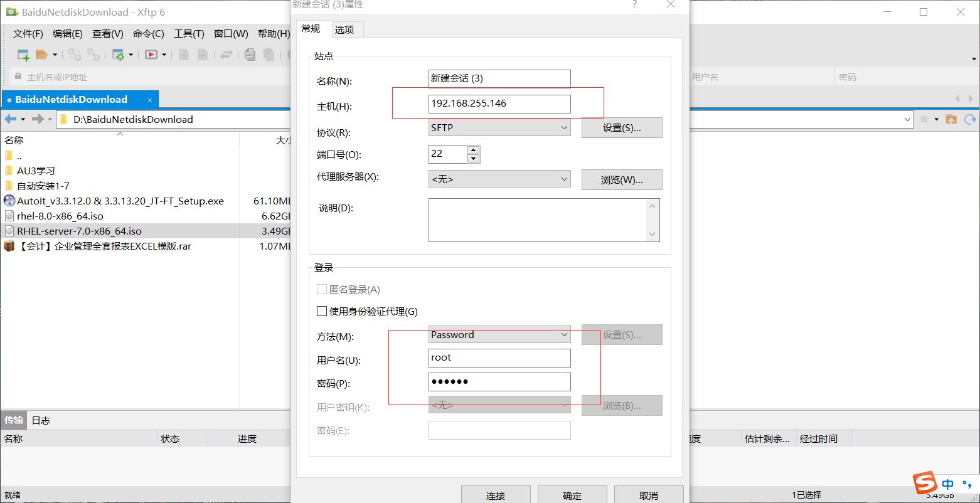980x503 pixels.
Task: Click the tab scroll-left arrow
Action: click(958, 99)
